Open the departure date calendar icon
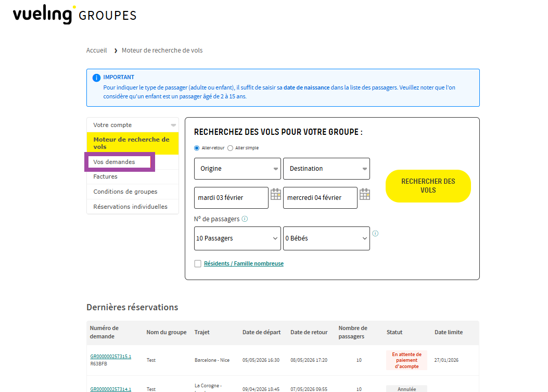This screenshot has width=548, height=392. [276, 194]
